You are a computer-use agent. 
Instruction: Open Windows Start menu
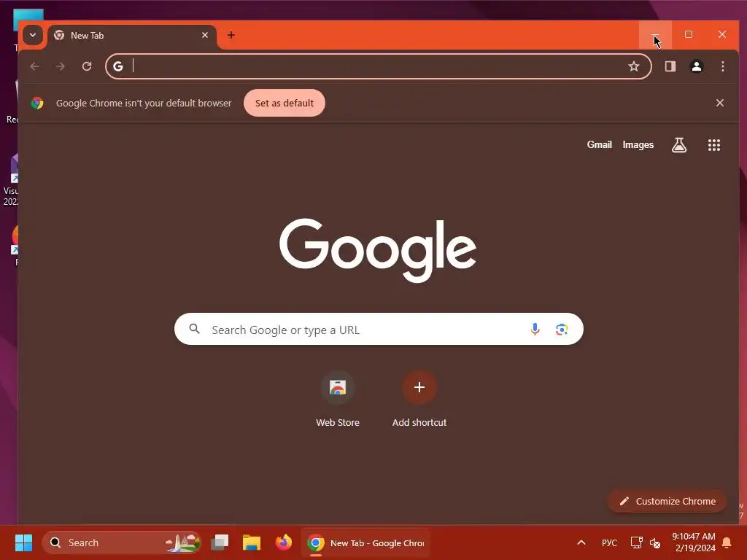[x=23, y=542]
